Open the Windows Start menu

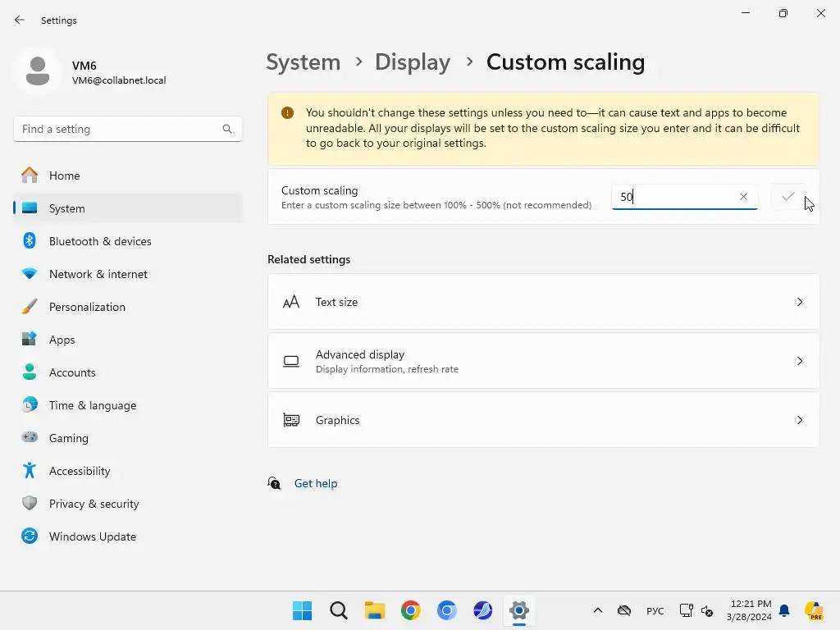click(302, 610)
